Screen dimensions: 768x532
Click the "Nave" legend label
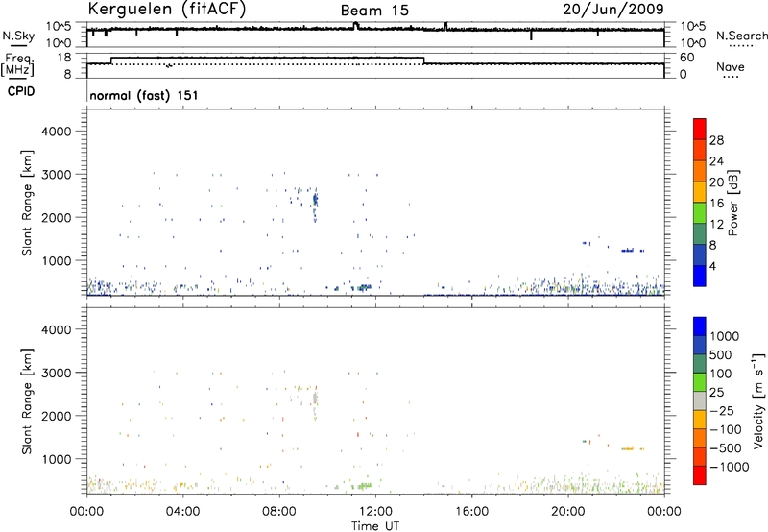(731, 66)
